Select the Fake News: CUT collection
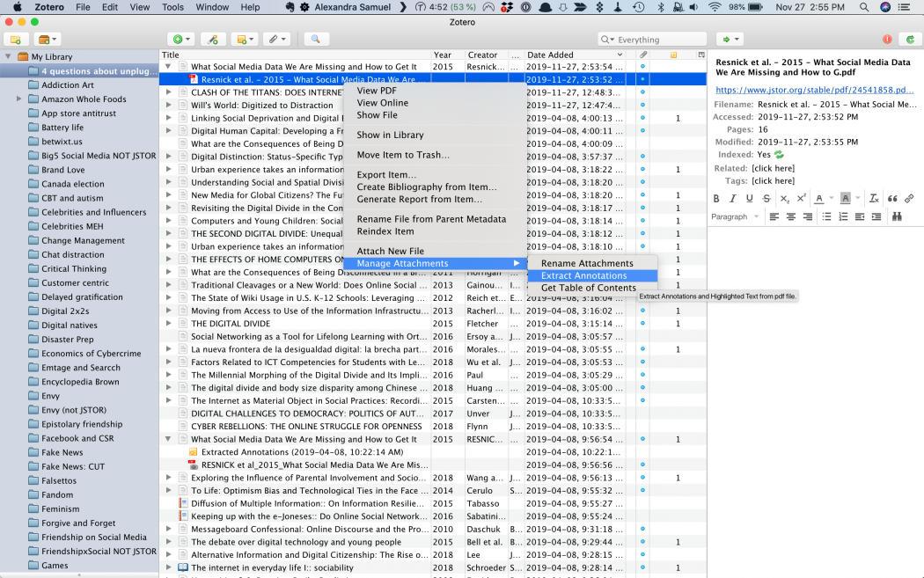The image size is (924, 578). click(73, 466)
